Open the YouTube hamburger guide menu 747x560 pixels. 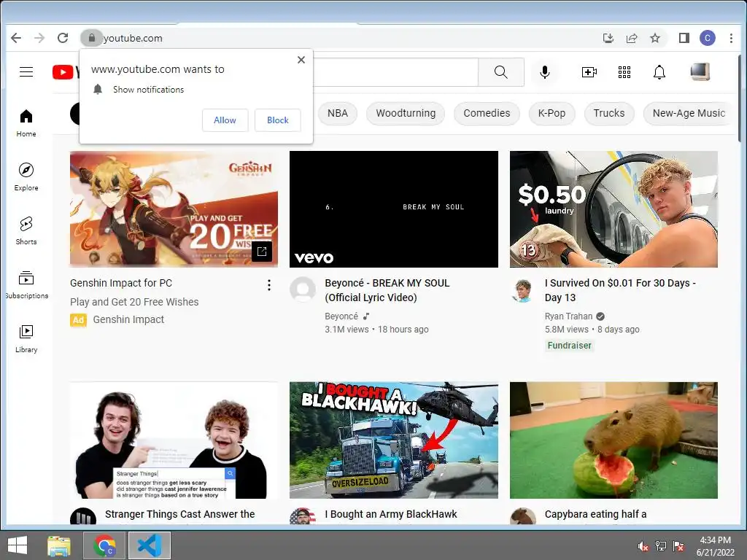pyautogui.click(x=26, y=72)
